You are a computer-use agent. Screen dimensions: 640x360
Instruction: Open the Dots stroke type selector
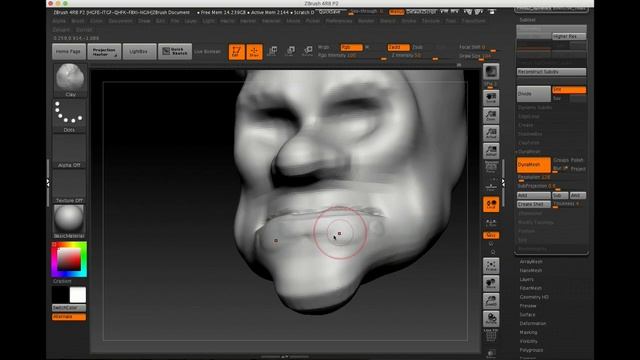coord(69,116)
